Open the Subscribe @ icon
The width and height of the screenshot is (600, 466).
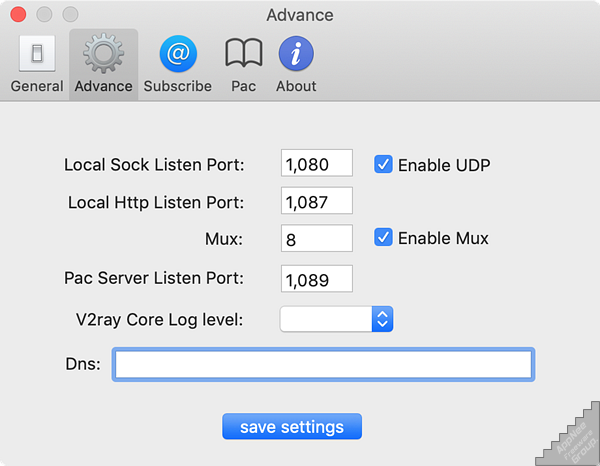178,54
